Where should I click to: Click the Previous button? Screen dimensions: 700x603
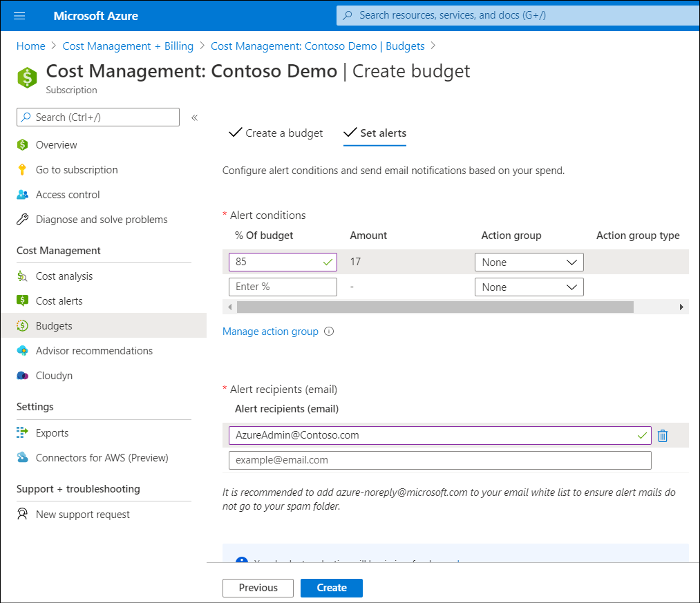coord(258,588)
